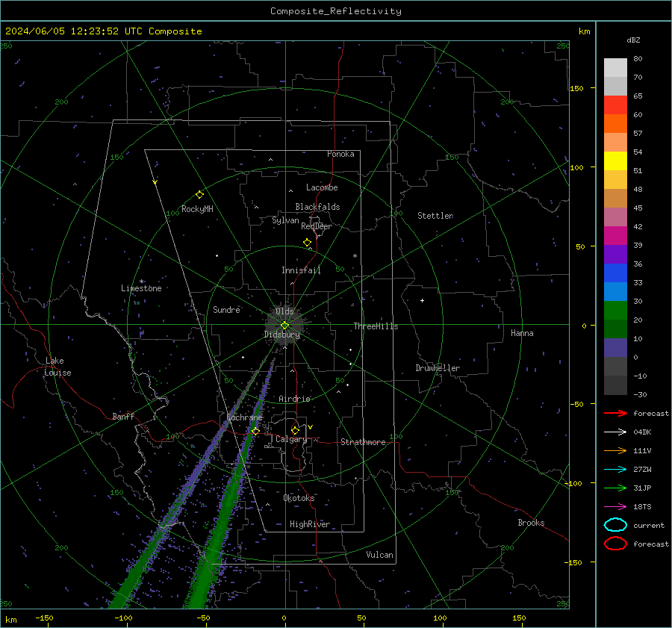This screenshot has width=672, height=628.
Task: Pick the dark orange swatch below red
Action: pyautogui.click(x=615, y=124)
